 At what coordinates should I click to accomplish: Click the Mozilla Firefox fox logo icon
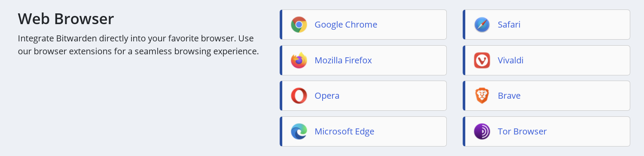[299, 60]
